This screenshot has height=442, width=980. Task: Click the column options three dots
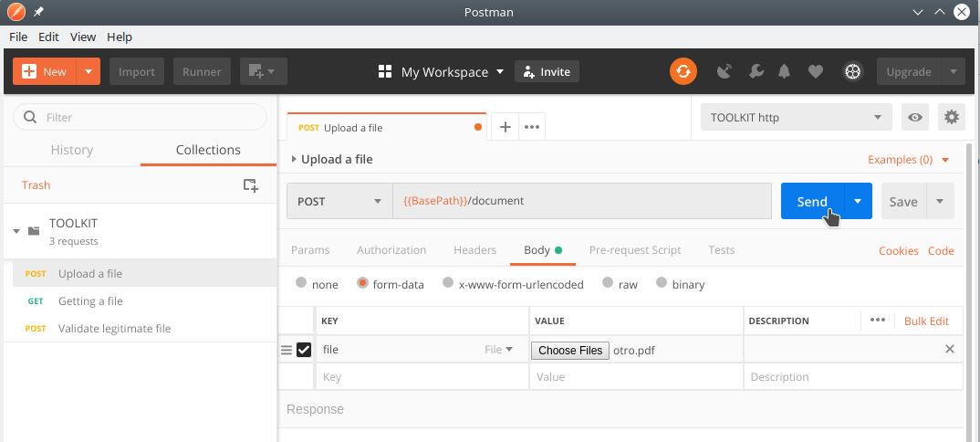(x=878, y=321)
